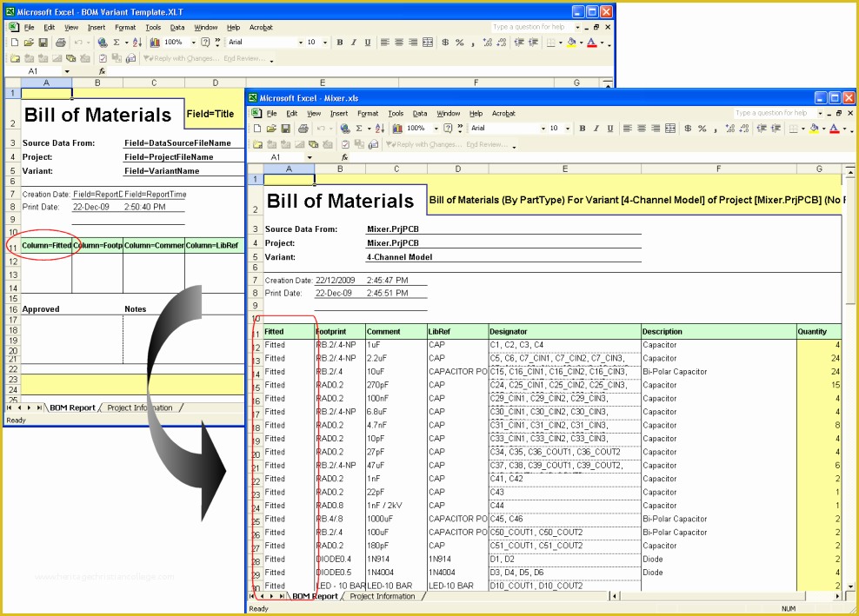Click column header F in Mixer.xls
The width and height of the screenshot is (859, 616).
coord(718,169)
